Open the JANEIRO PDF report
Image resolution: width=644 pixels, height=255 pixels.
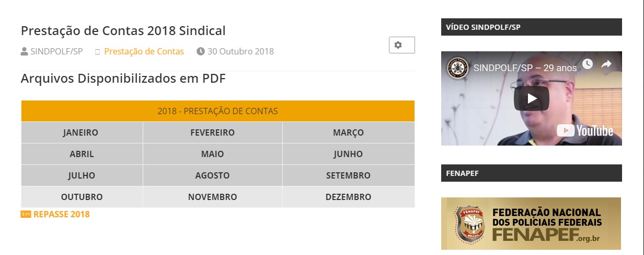click(80, 133)
